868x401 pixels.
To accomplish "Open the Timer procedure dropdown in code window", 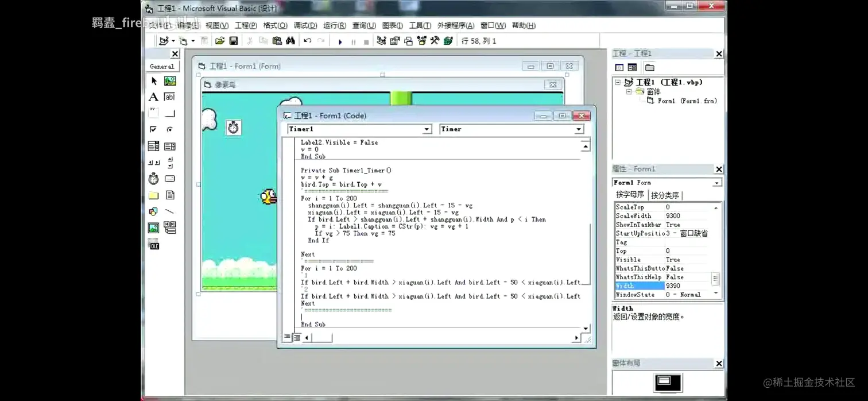I will (x=579, y=129).
